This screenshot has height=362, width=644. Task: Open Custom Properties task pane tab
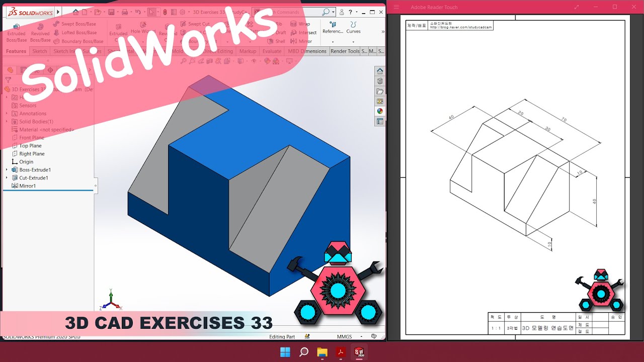pos(380,121)
